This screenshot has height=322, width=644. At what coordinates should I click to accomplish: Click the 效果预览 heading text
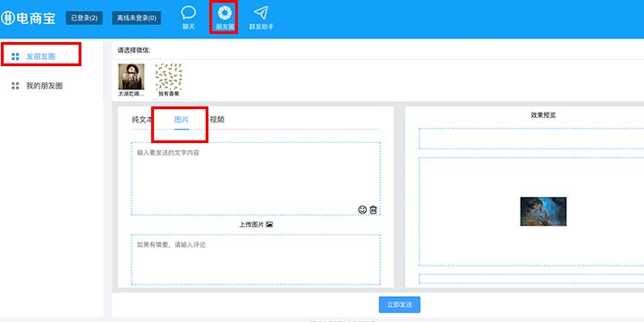543,115
